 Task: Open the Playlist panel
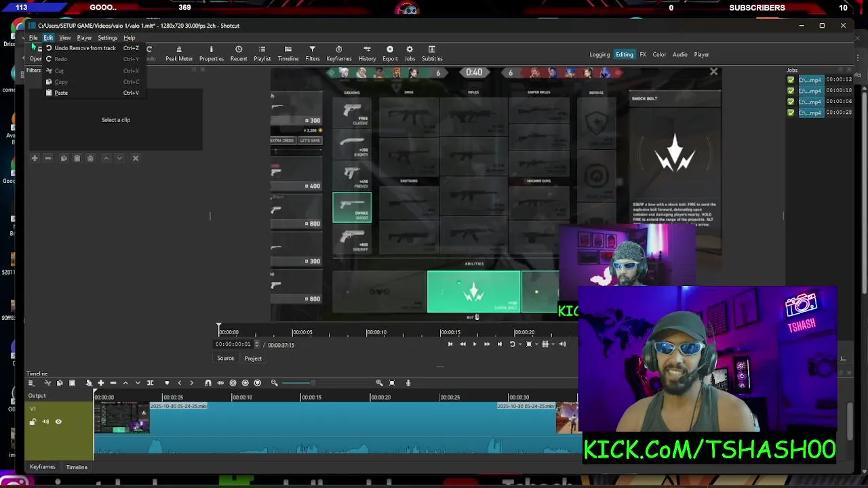point(262,54)
